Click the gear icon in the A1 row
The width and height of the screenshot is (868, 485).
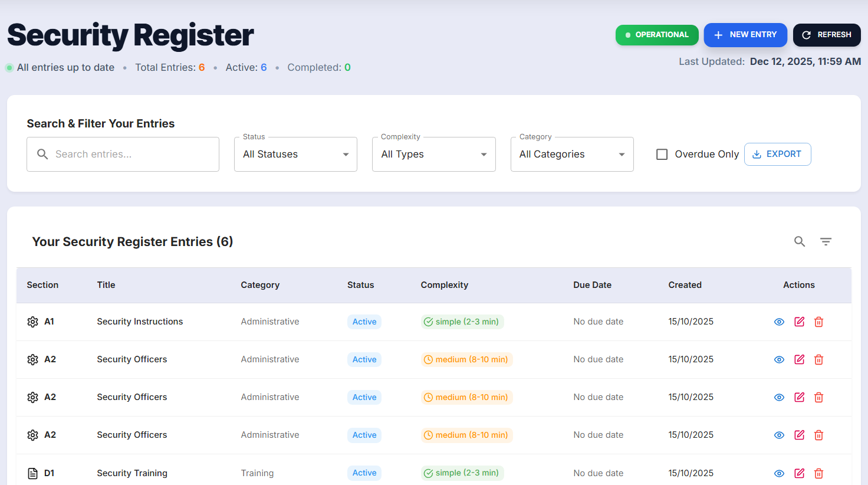pos(33,322)
